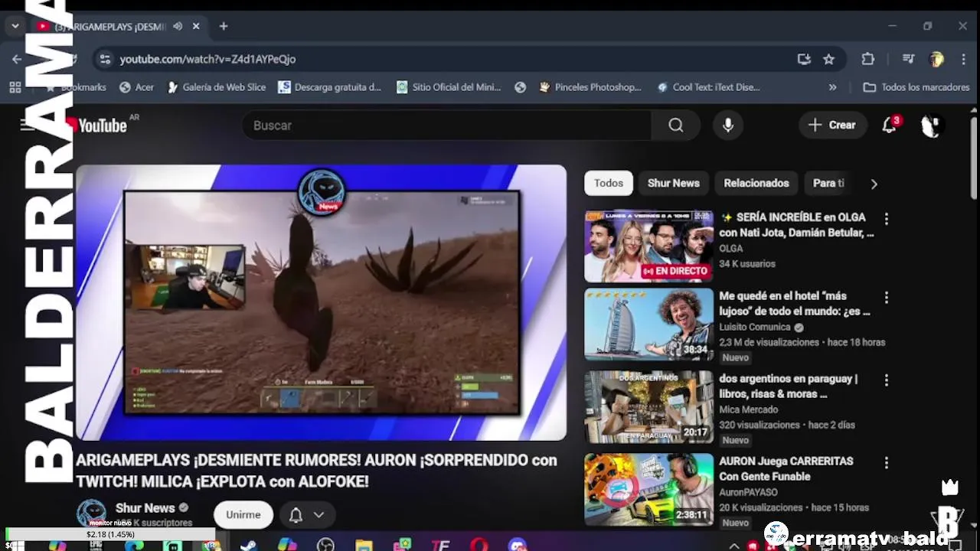
Task: Open Steam from the taskbar
Action: point(248,545)
